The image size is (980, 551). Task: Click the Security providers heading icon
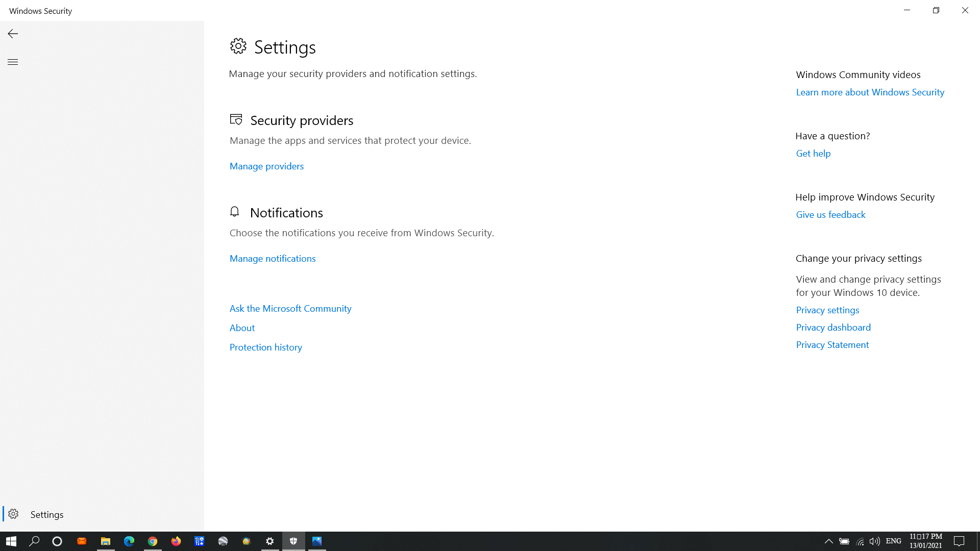point(236,120)
